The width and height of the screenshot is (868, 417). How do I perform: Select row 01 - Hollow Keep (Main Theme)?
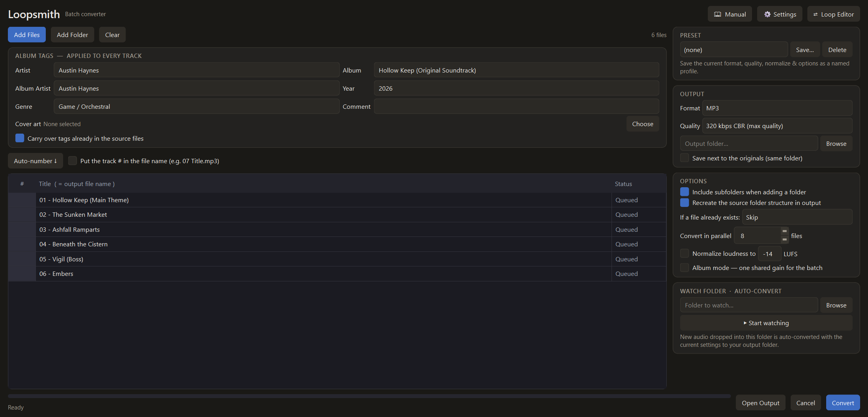(x=337, y=200)
